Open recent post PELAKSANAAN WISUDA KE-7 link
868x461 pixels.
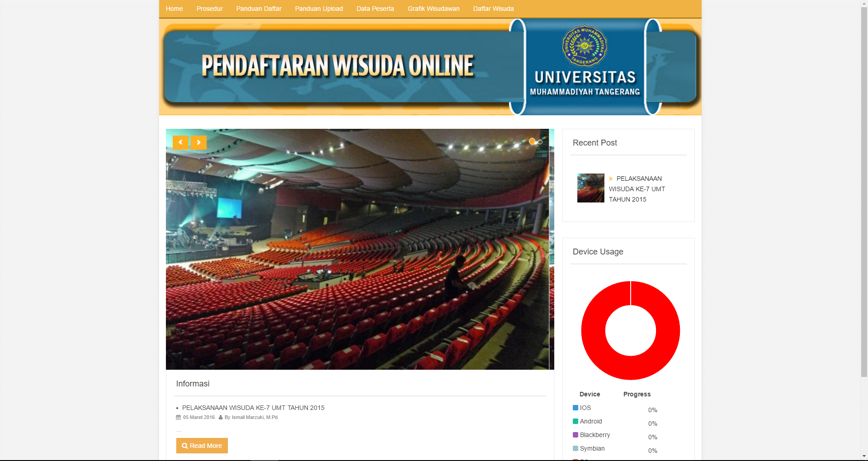[x=637, y=189]
